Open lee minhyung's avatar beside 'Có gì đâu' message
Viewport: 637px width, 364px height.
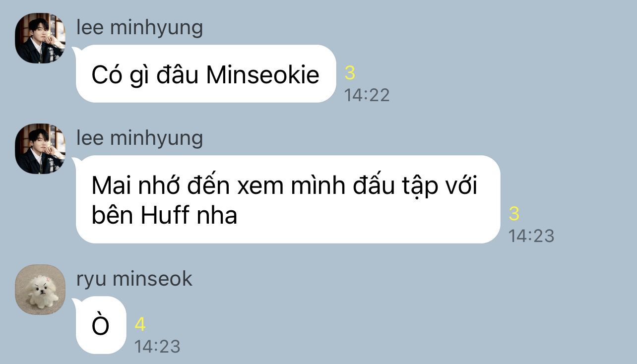point(40,38)
